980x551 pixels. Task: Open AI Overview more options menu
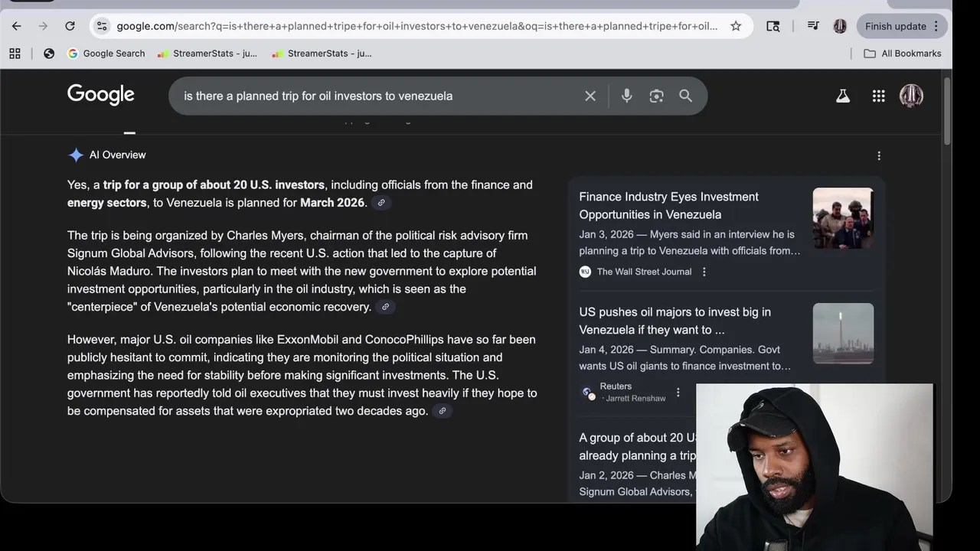(879, 155)
